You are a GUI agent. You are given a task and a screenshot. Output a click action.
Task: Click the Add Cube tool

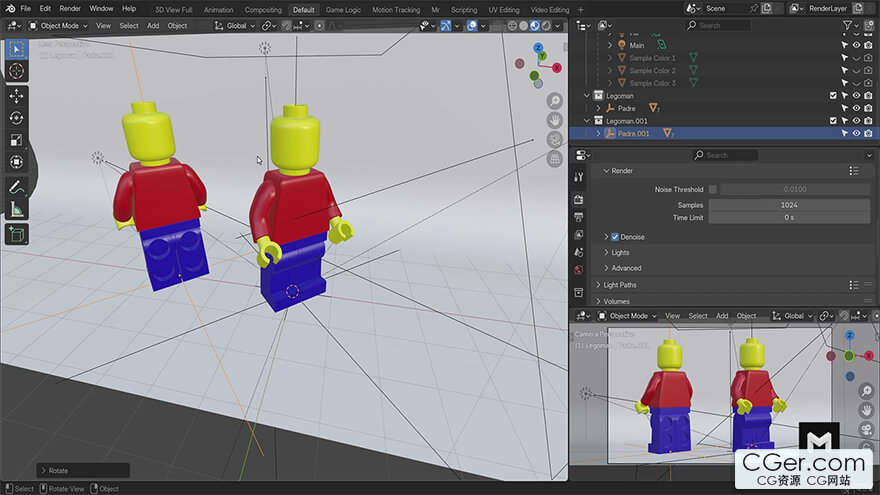(x=17, y=234)
